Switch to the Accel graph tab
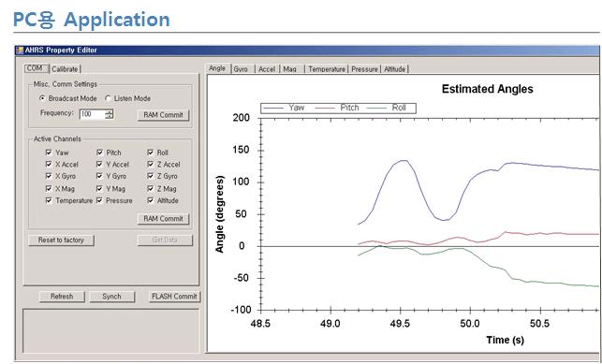Viewport: 602px width, 364px height. 267,69
